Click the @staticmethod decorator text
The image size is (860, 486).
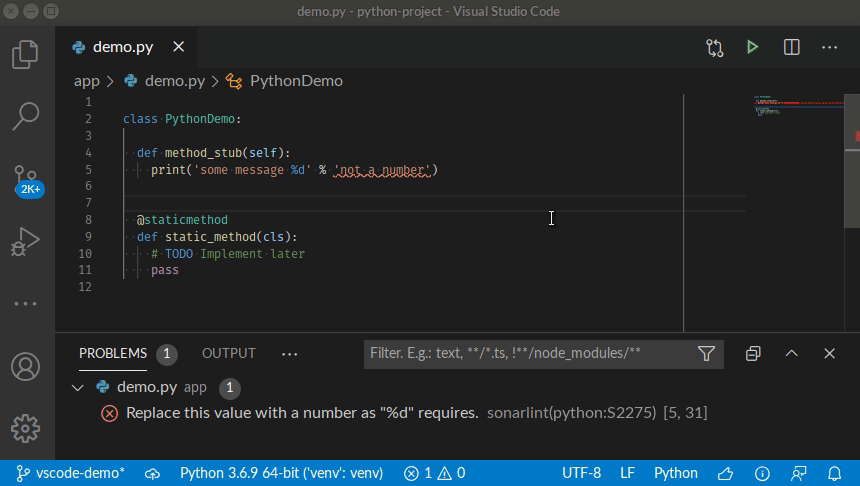pyautogui.click(x=182, y=220)
